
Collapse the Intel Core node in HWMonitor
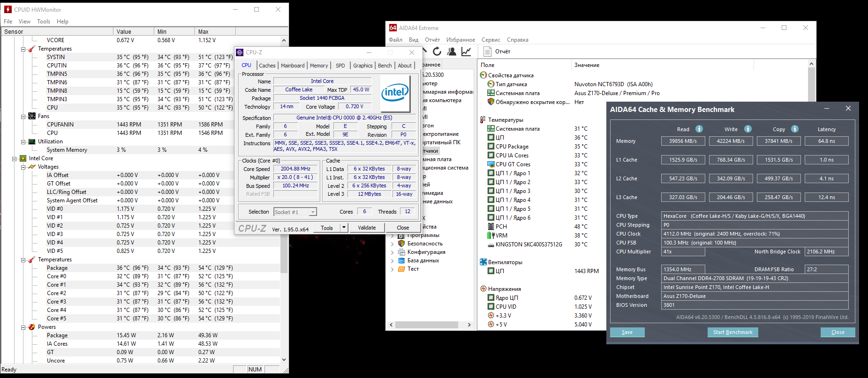(15, 158)
